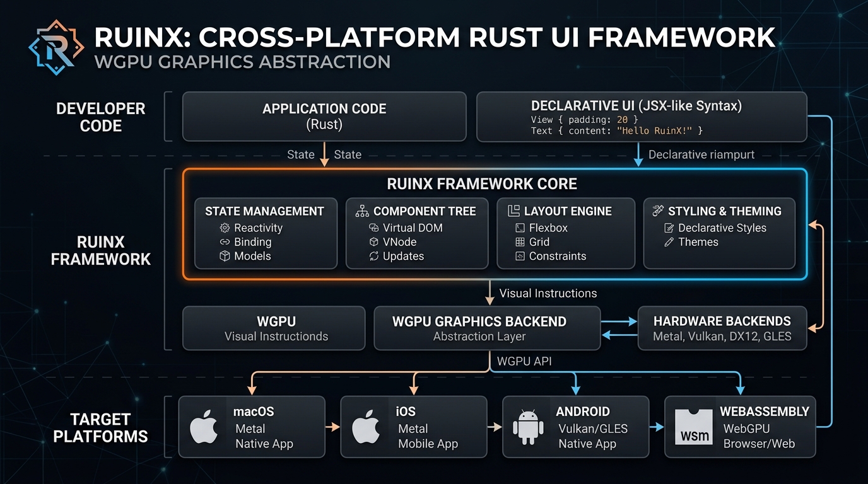Click the "Browser/Web" text

[759, 444]
